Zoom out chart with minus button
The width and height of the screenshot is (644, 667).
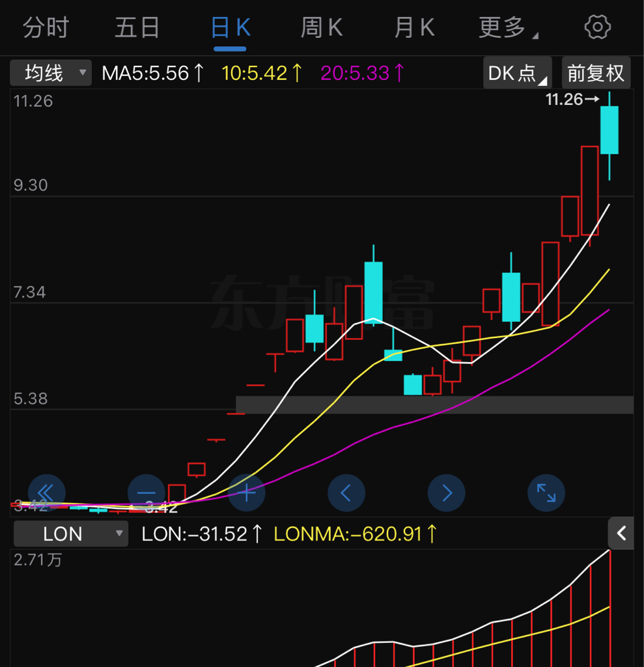click(147, 493)
